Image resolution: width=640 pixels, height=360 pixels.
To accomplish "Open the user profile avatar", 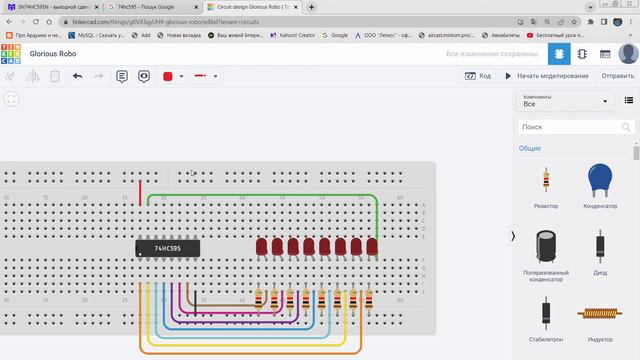I will (628, 54).
